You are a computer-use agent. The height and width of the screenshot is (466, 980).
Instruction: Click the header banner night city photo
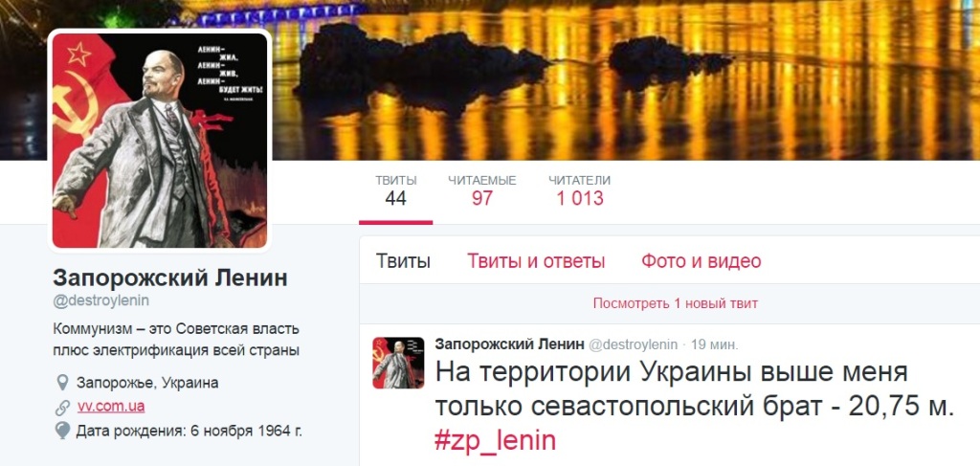point(625,80)
